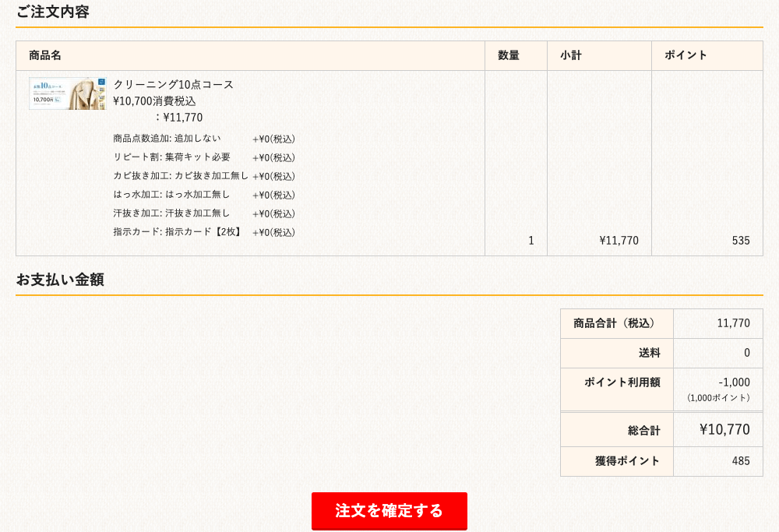Click the 指示カード【2枚】 option line
Image resolution: width=779 pixels, height=532 pixels.
177,232
